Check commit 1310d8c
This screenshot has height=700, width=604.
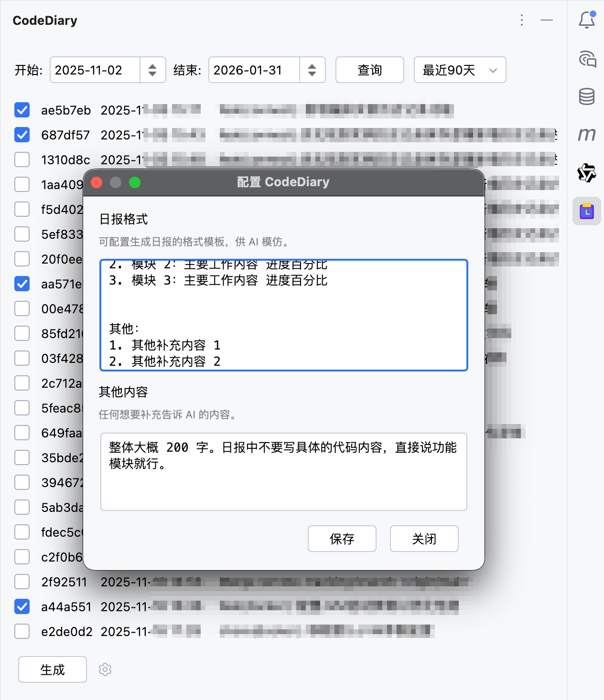22,159
